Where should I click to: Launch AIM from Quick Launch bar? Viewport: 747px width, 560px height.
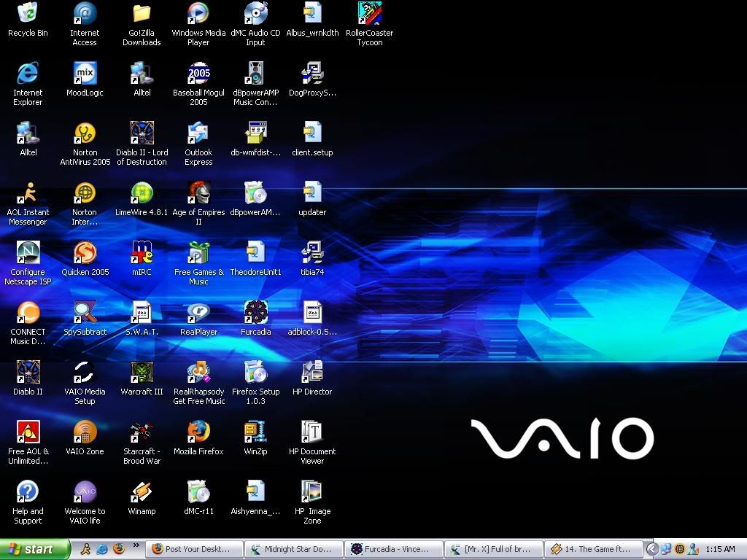(85, 549)
